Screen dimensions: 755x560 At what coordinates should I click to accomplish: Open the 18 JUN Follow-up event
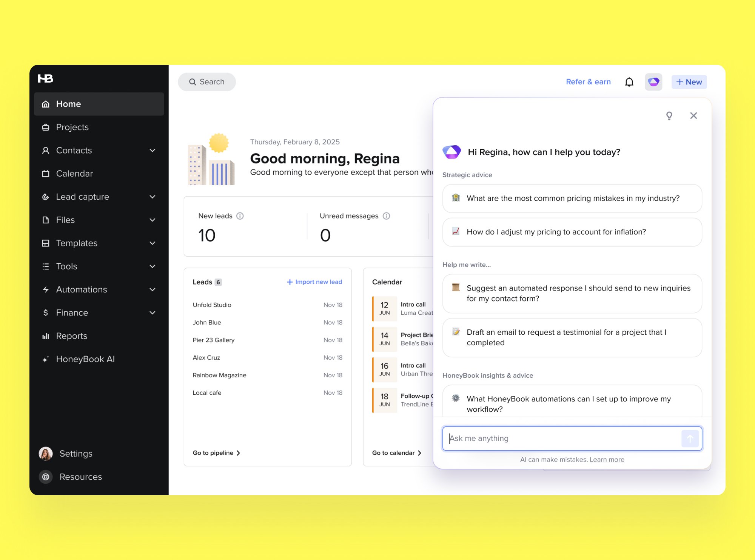402,400
